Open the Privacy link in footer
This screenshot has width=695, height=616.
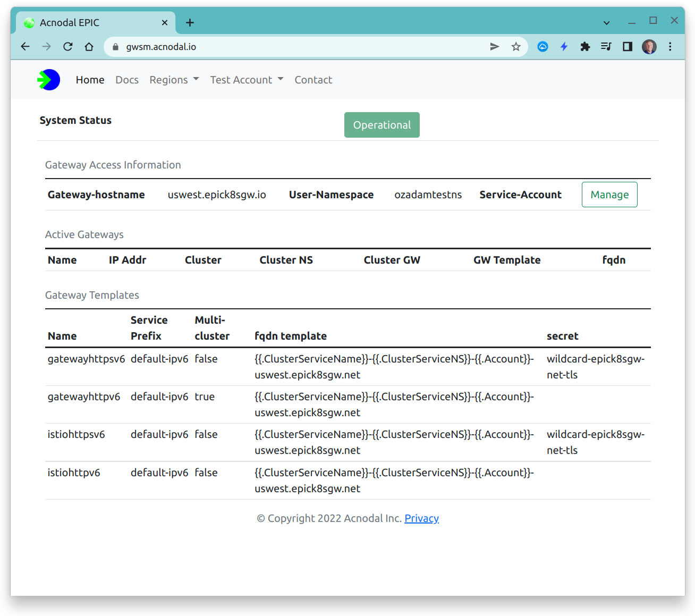(x=422, y=518)
